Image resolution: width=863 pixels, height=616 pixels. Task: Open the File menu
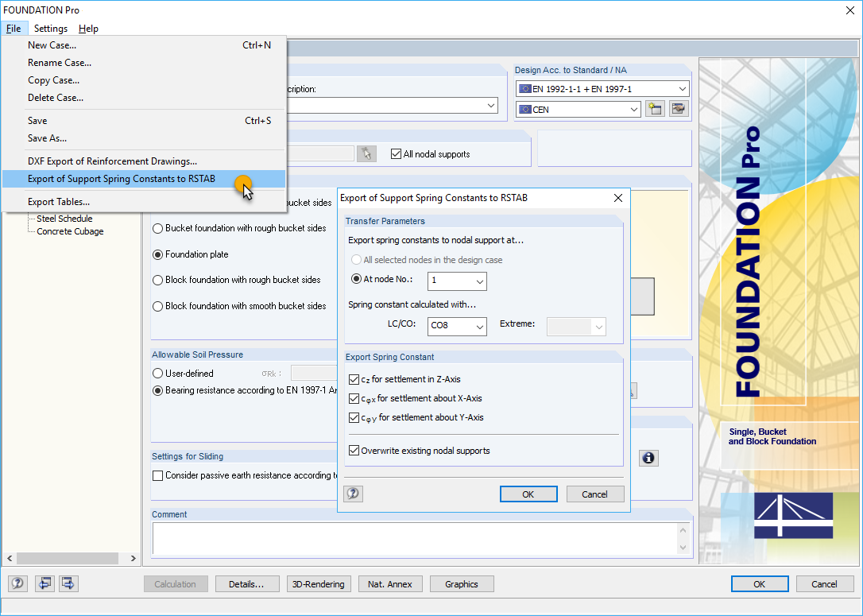click(14, 29)
